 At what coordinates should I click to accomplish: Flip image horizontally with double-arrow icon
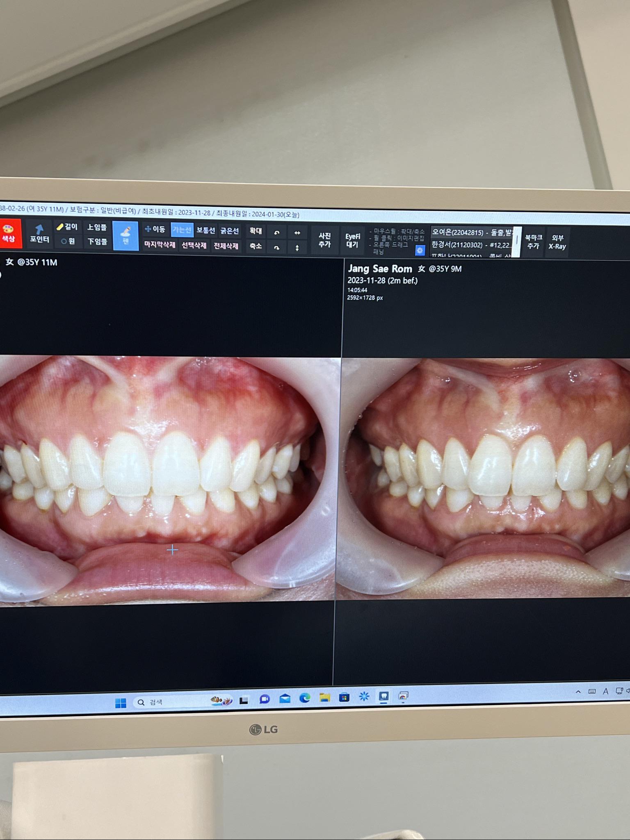click(297, 233)
